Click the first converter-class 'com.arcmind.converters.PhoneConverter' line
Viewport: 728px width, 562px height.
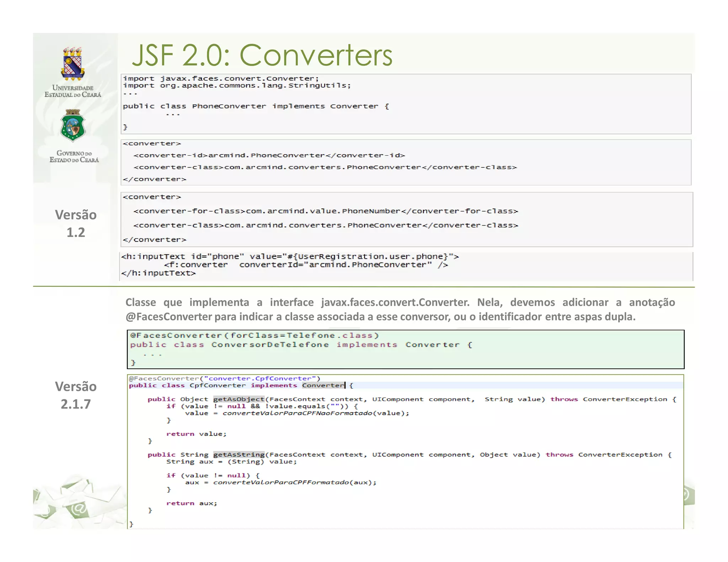[x=325, y=167]
